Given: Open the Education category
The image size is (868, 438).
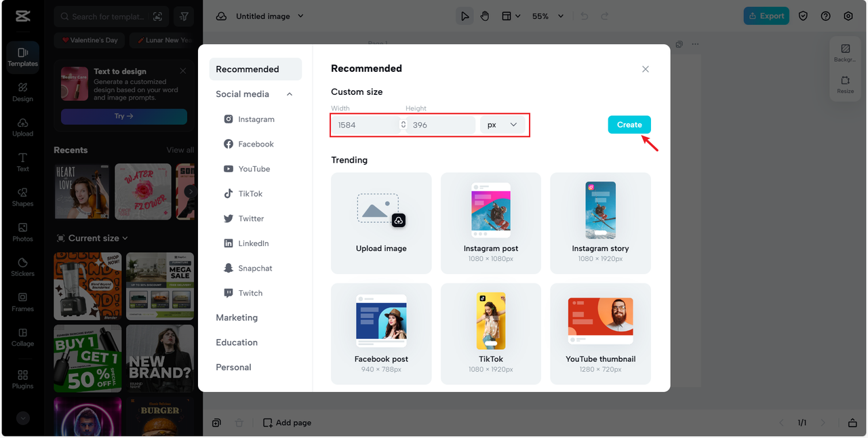Looking at the screenshot, I should (x=237, y=342).
